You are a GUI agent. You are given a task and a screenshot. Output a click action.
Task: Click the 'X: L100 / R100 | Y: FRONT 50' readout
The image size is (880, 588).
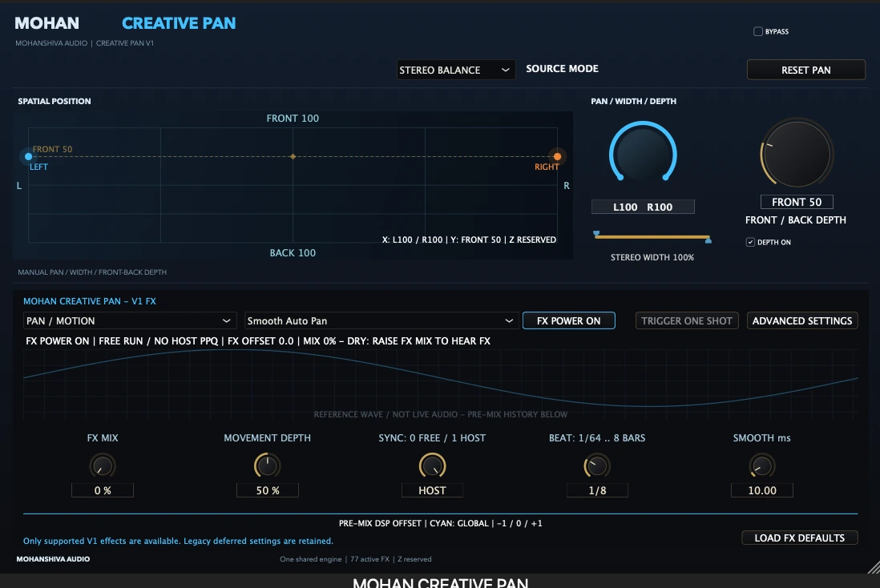469,240
